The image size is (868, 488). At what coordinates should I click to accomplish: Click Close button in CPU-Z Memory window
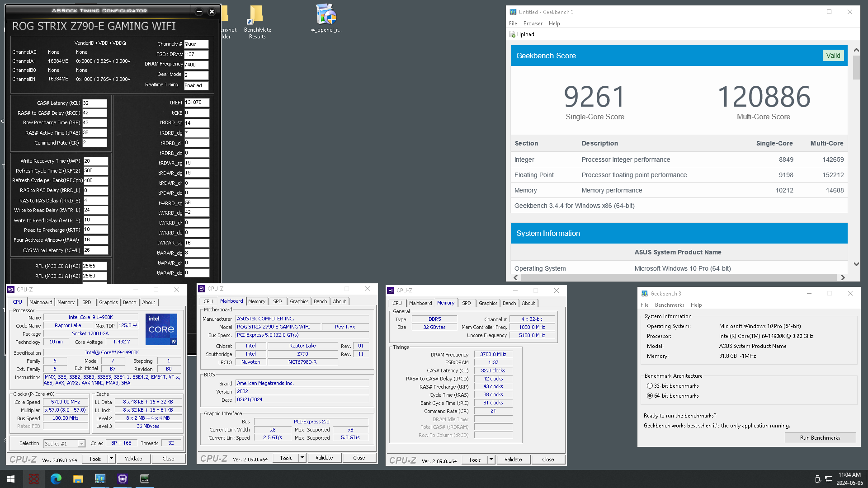548,460
